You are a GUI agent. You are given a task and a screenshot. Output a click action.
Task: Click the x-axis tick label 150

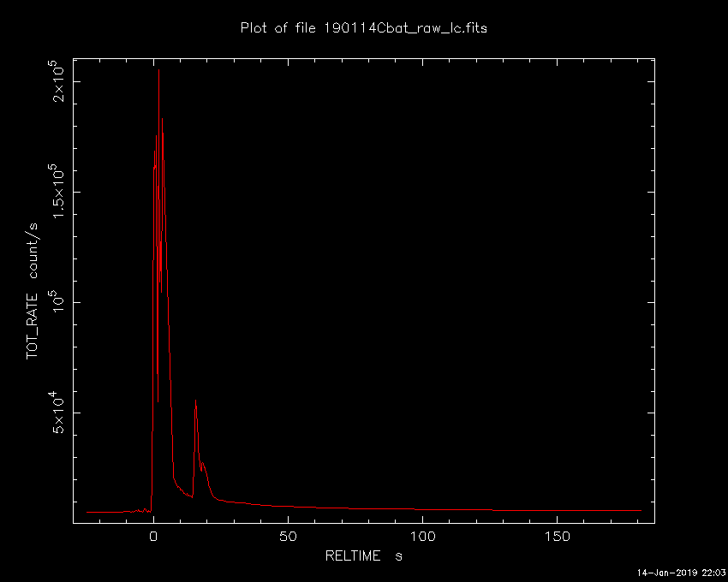point(557,537)
